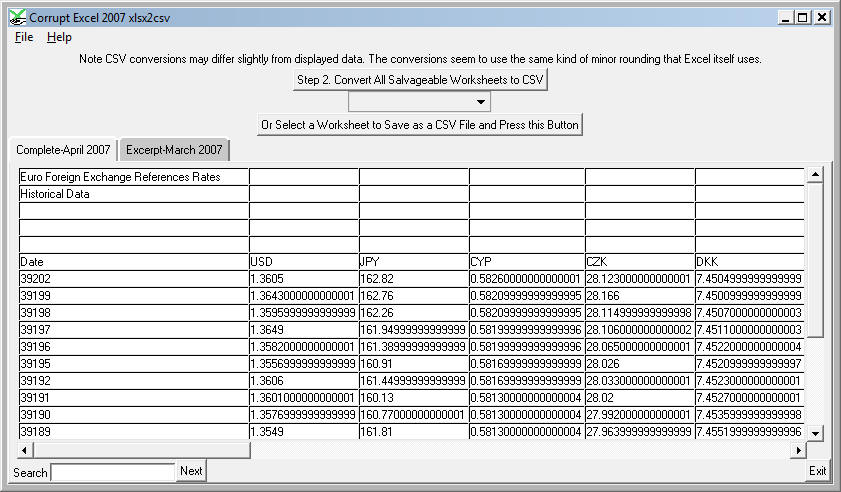841x492 pixels.
Task: Select the USD header cell
Action: pos(304,262)
